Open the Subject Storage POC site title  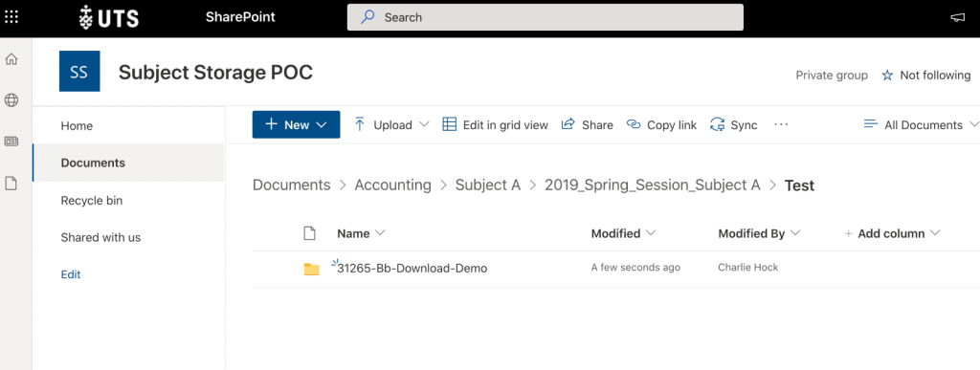tap(215, 73)
